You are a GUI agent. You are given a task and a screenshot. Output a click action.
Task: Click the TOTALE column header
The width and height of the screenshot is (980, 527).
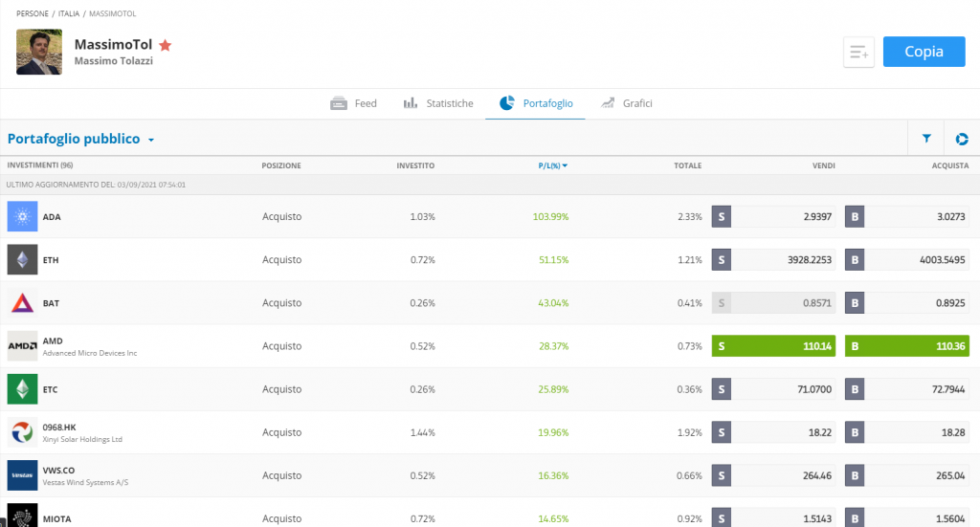point(687,165)
